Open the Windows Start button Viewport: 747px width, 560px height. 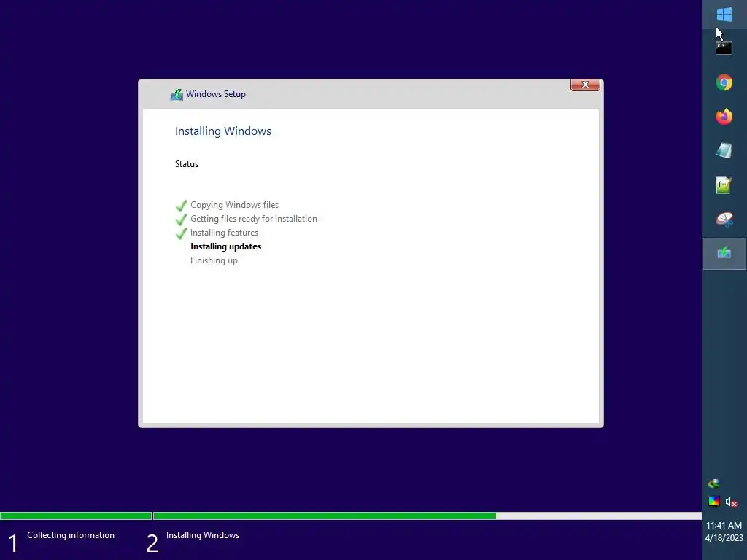coord(724,15)
